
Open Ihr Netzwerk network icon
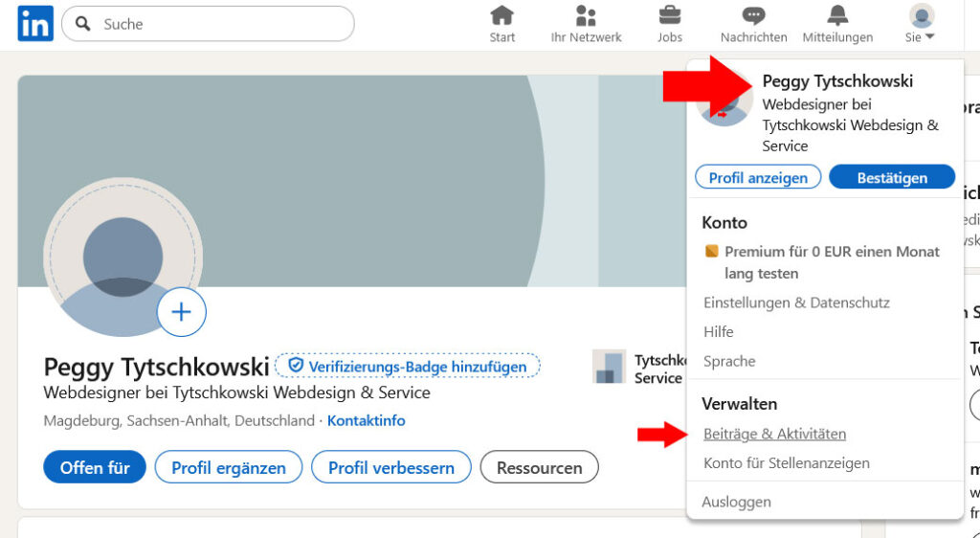pos(586,16)
